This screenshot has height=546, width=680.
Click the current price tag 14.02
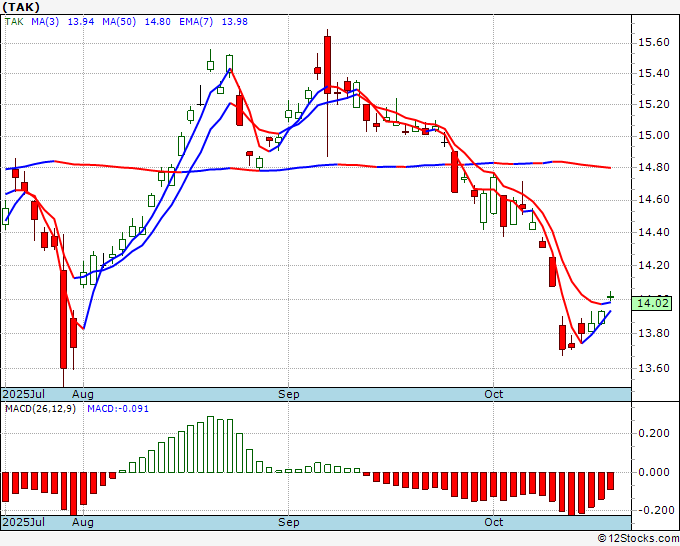click(652, 303)
